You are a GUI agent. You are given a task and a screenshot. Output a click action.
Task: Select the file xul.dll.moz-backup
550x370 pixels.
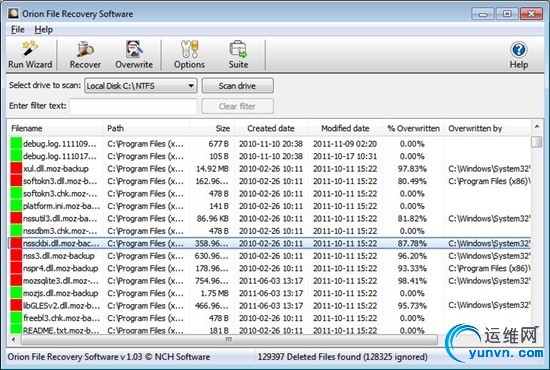coord(56,169)
